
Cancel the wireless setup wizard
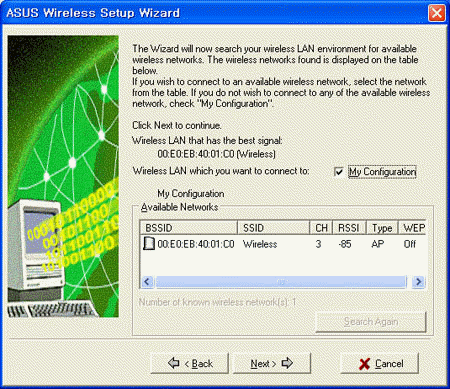380,363
